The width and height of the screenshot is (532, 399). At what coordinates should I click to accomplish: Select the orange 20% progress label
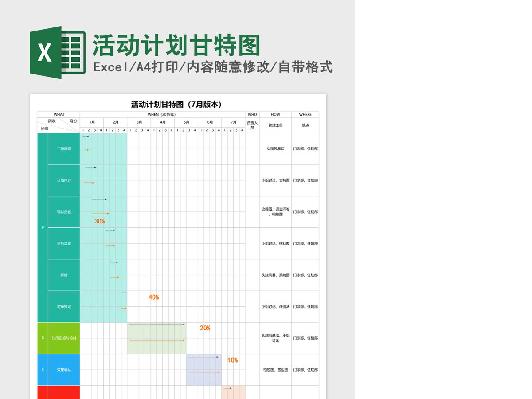[205, 328]
